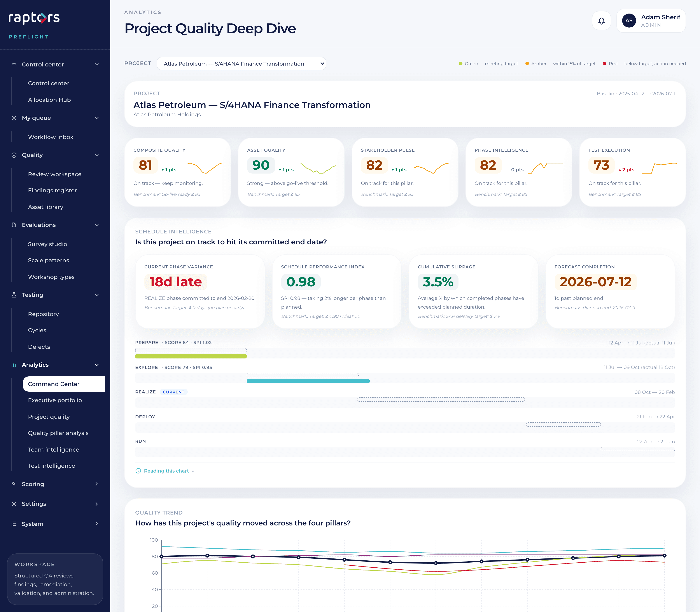Open Executive portfolio
This screenshot has height=612, width=700.
[x=64, y=400]
